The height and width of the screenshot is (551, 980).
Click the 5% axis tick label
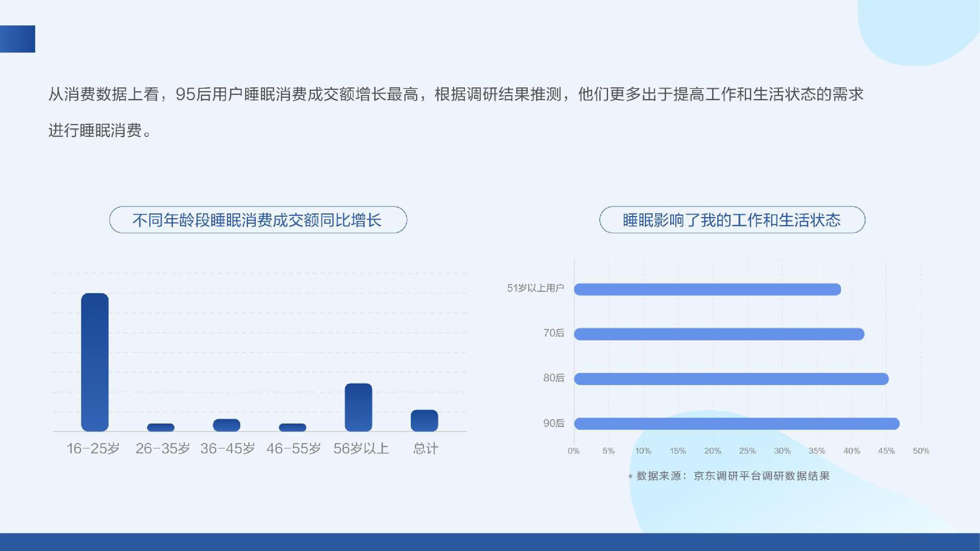coord(608,451)
